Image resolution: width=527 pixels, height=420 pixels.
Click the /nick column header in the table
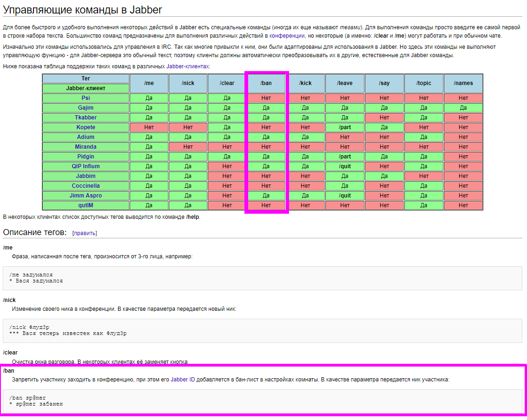(188, 83)
